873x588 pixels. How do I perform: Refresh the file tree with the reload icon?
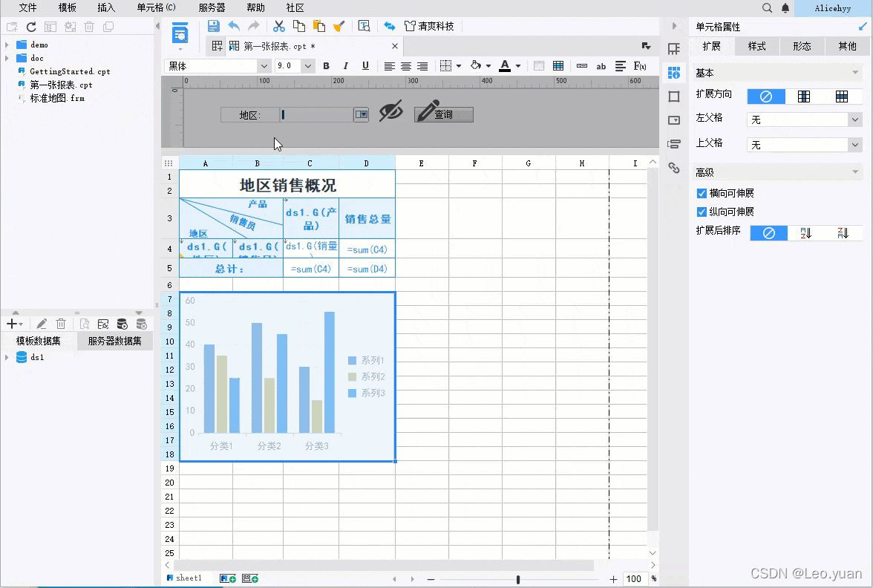pos(31,27)
